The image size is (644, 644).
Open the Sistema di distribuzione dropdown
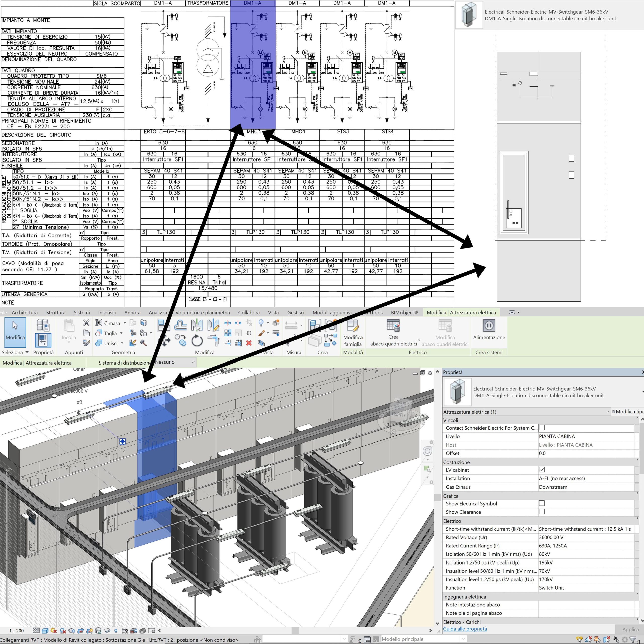175,362
